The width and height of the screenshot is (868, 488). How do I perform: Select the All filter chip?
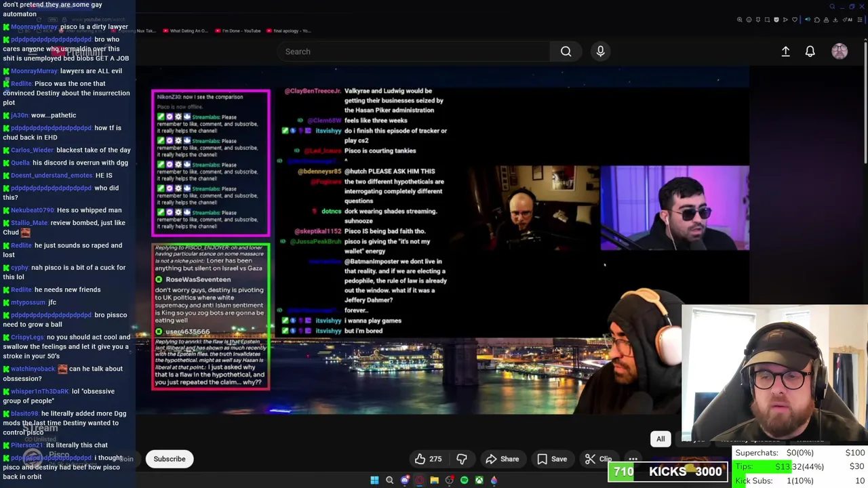[660, 439]
